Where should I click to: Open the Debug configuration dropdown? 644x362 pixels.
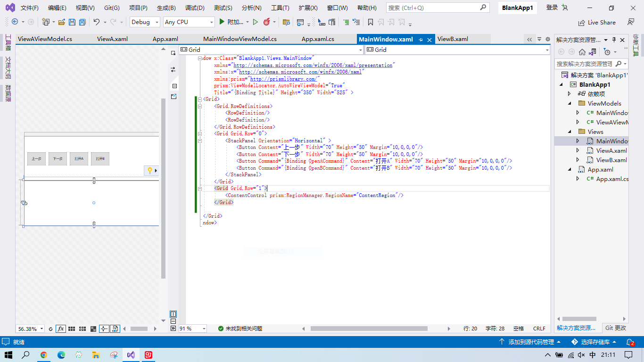tap(145, 22)
